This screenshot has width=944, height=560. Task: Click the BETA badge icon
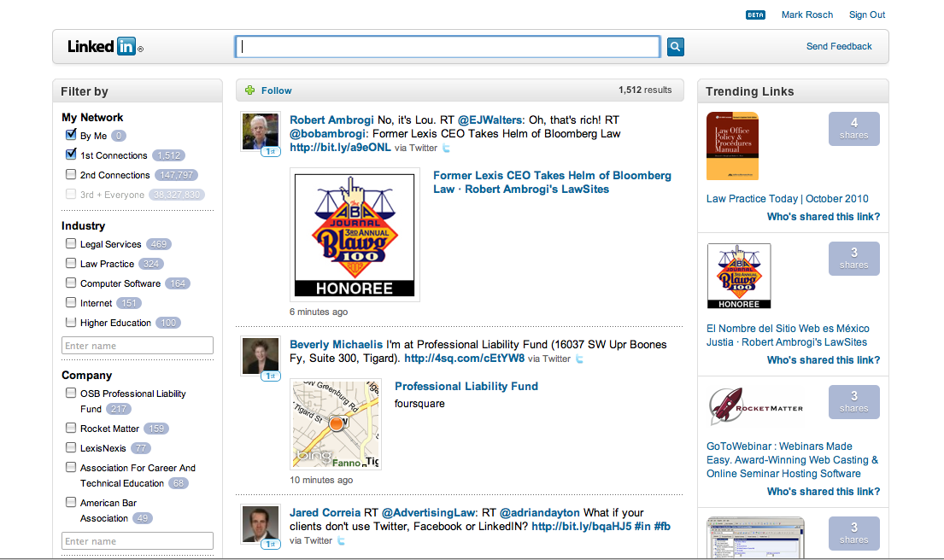[x=755, y=15]
